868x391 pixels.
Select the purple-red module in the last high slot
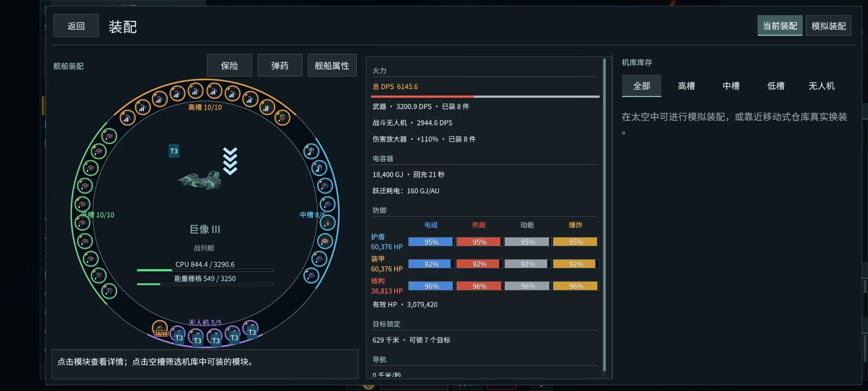(283, 118)
